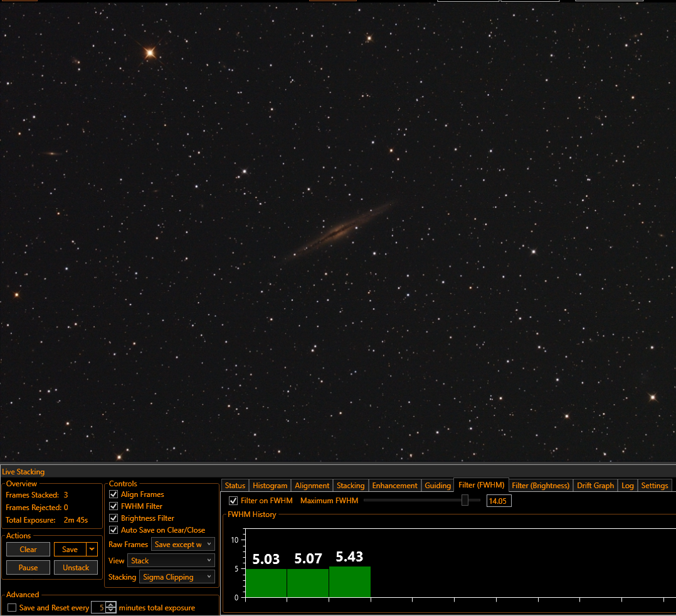Open the Raw Frames dropdown

pos(183,545)
